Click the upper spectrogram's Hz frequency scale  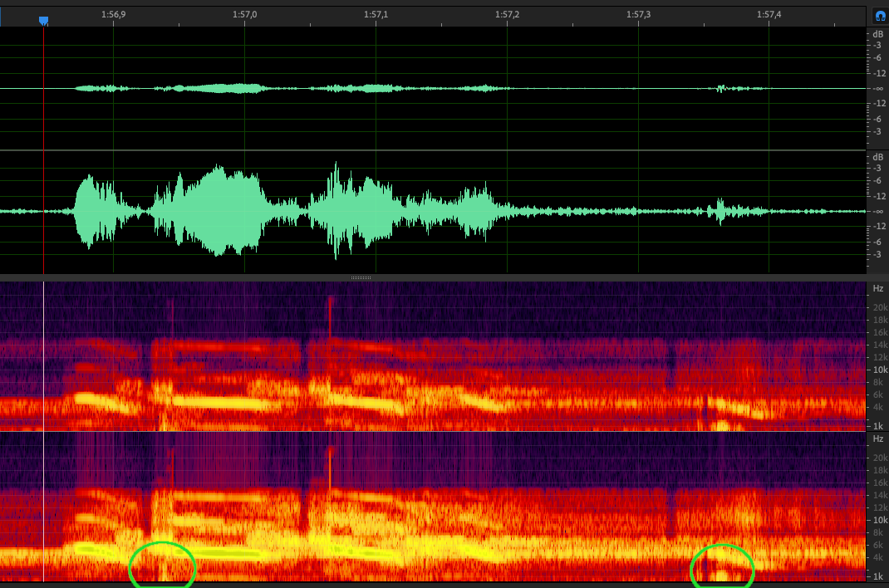877,357
